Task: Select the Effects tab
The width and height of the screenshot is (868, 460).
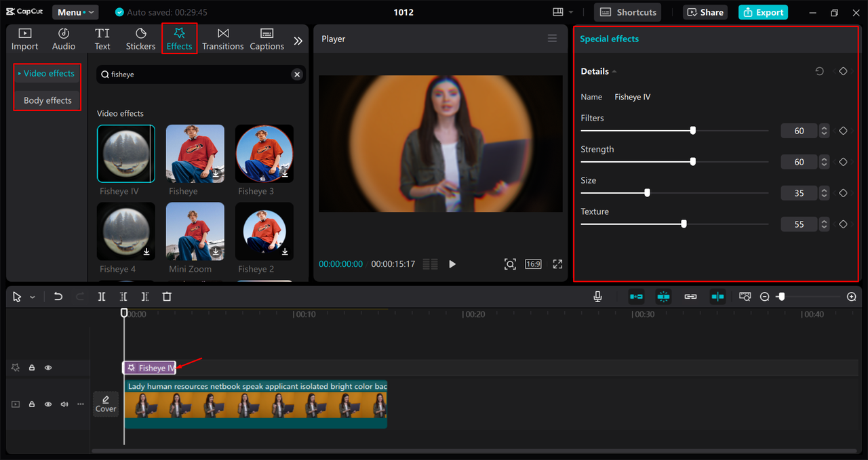Action: click(x=179, y=39)
